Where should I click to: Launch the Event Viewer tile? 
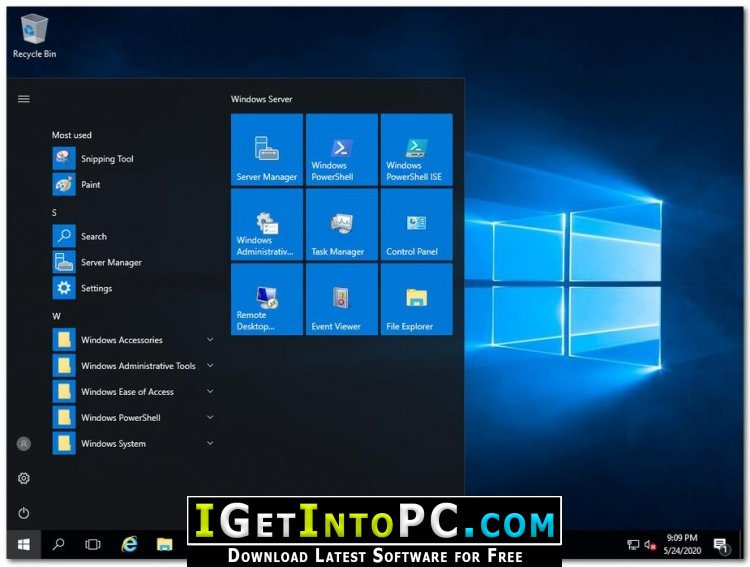tap(342, 299)
